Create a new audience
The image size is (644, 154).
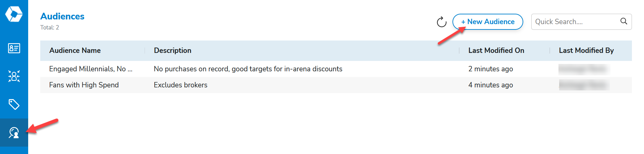(x=488, y=22)
